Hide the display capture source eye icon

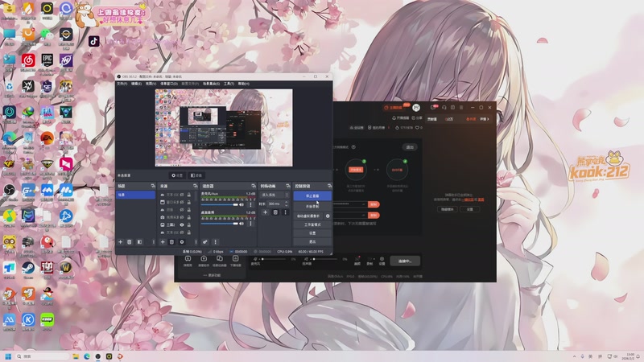pyautogui.click(x=182, y=225)
